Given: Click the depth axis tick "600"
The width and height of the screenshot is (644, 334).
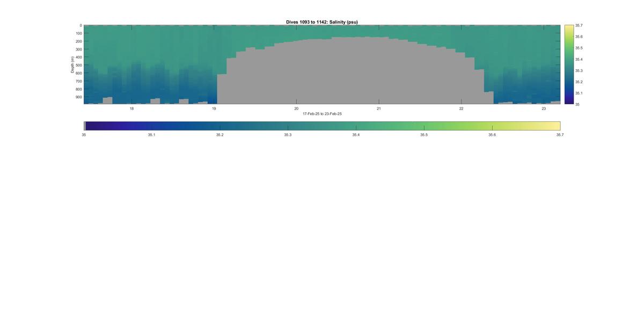Looking at the screenshot, I should tap(78, 74).
